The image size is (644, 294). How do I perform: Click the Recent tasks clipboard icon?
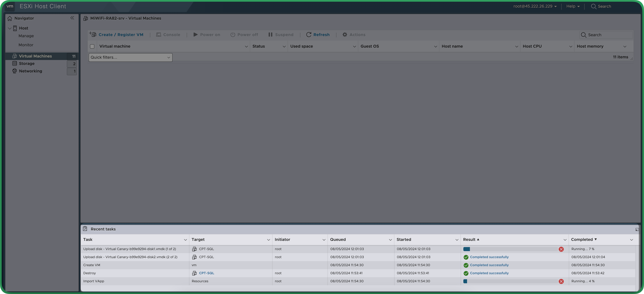(85, 229)
